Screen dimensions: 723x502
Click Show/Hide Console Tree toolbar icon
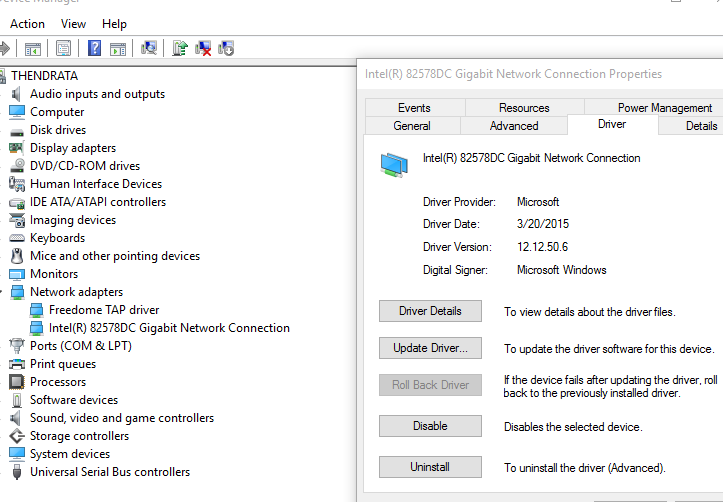pyautogui.click(x=32, y=48)
